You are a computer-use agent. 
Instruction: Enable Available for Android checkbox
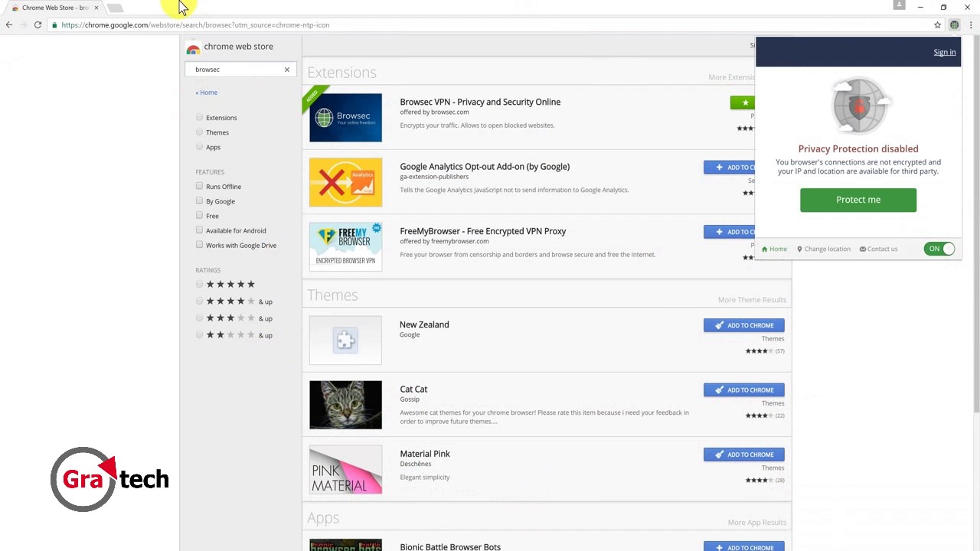199,230
